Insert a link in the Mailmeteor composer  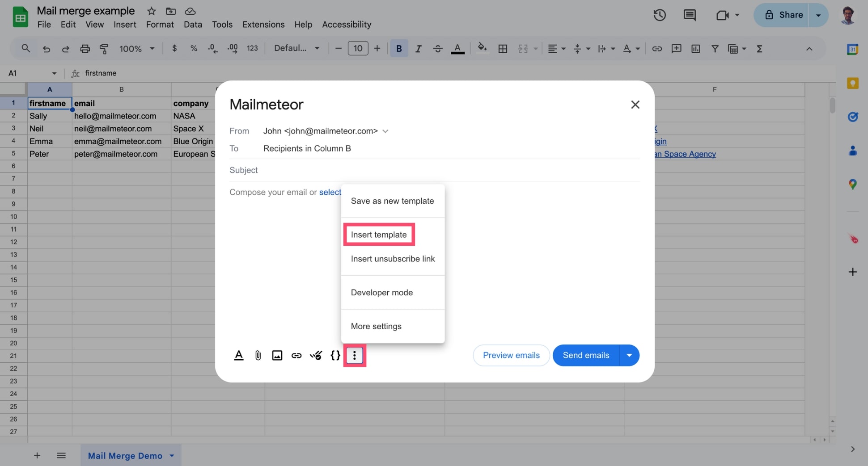[296, 355]
